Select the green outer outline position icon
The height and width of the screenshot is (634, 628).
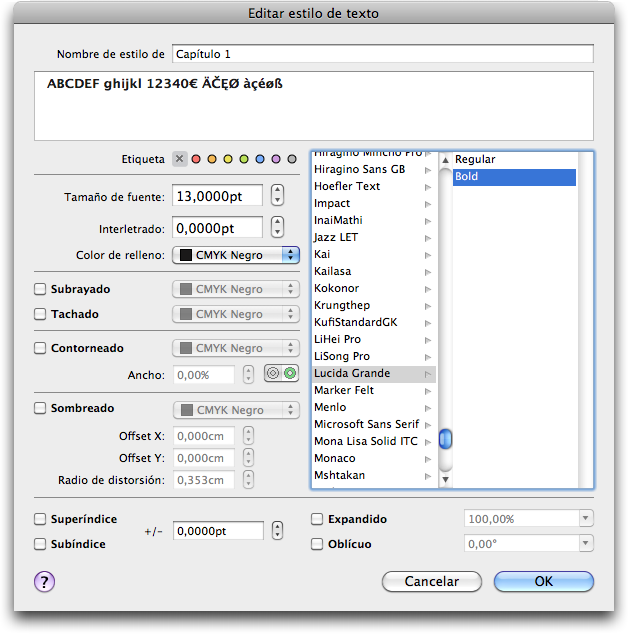click(290, 373)
